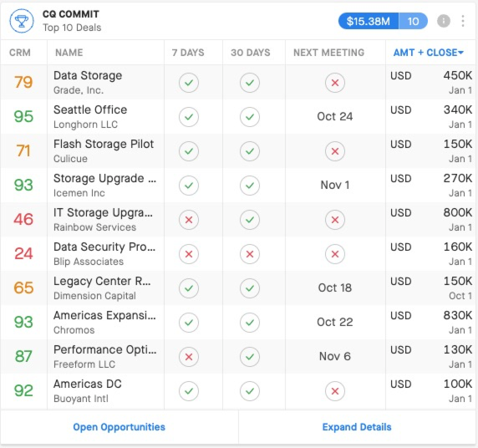This screenshot has height=448, width=478.
Task: Open Opportunities link at the bottom
Action: click(x=119, y=427)
